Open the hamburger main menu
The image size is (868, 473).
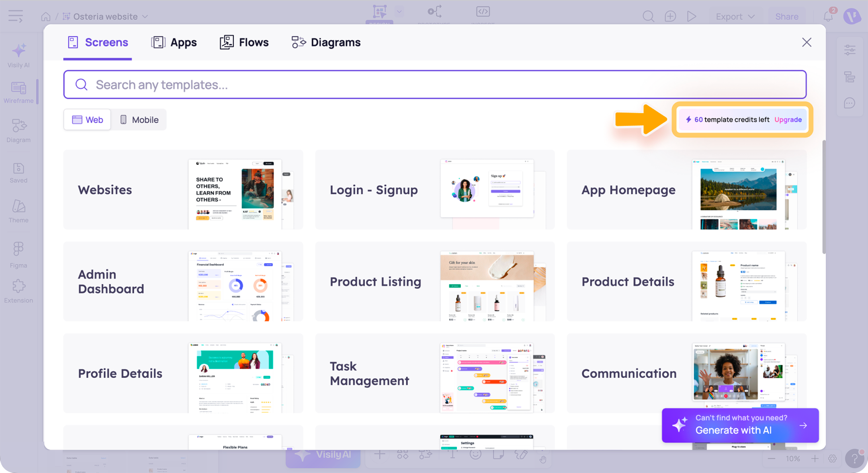click(16, 16)
